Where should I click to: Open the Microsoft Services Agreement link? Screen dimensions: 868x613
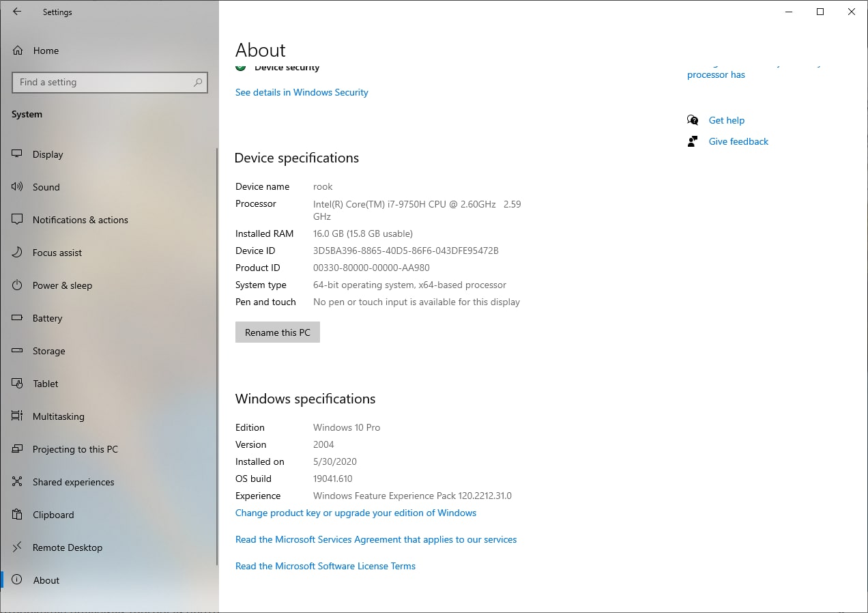[x=376, y=539]
